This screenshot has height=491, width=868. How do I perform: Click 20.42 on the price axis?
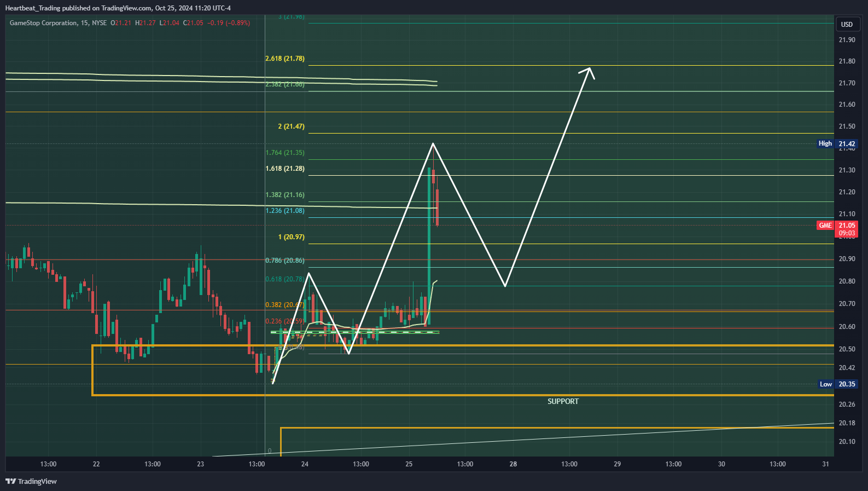point(847,368)
